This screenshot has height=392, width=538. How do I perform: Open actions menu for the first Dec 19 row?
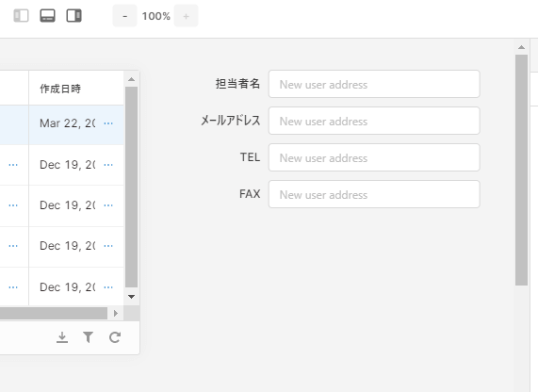pyautogui.click(x=108, y=165)
